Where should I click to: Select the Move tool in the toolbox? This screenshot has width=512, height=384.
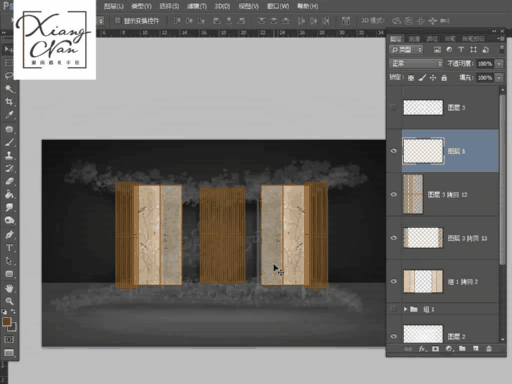[x=9, y=50]
